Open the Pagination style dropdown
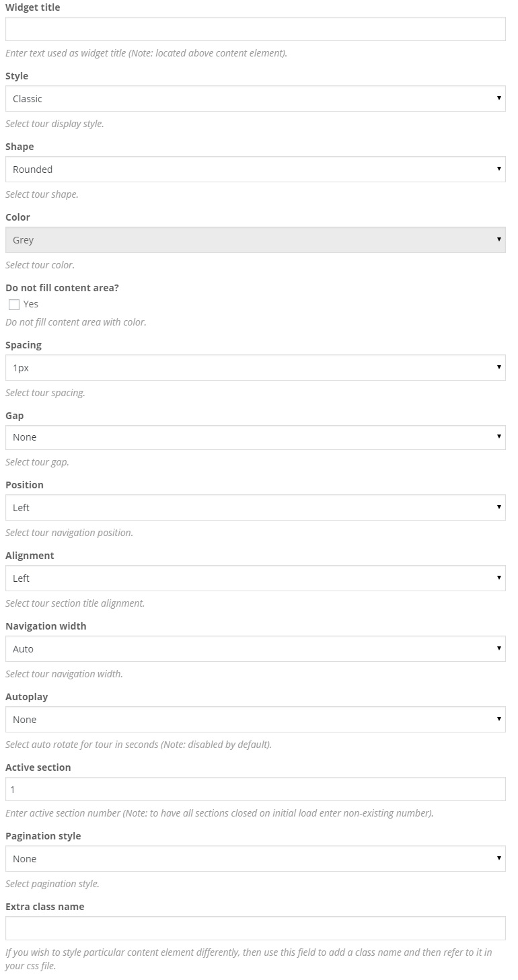Viewport: 518px width, 980px height. click(255, 859)
